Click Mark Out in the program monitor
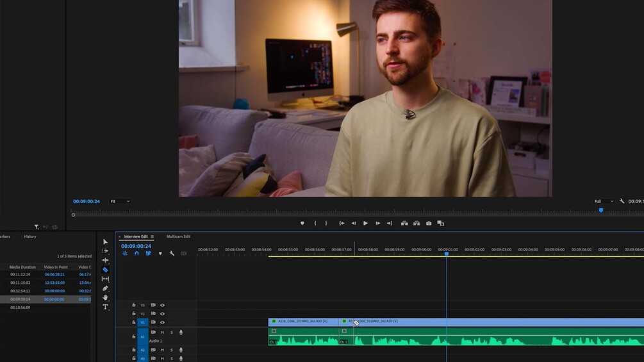The image size is (644, 362). point(326,223)
